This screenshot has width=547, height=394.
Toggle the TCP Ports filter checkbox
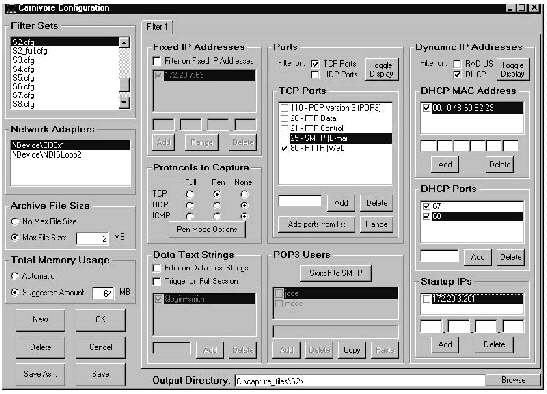[315, 64]
